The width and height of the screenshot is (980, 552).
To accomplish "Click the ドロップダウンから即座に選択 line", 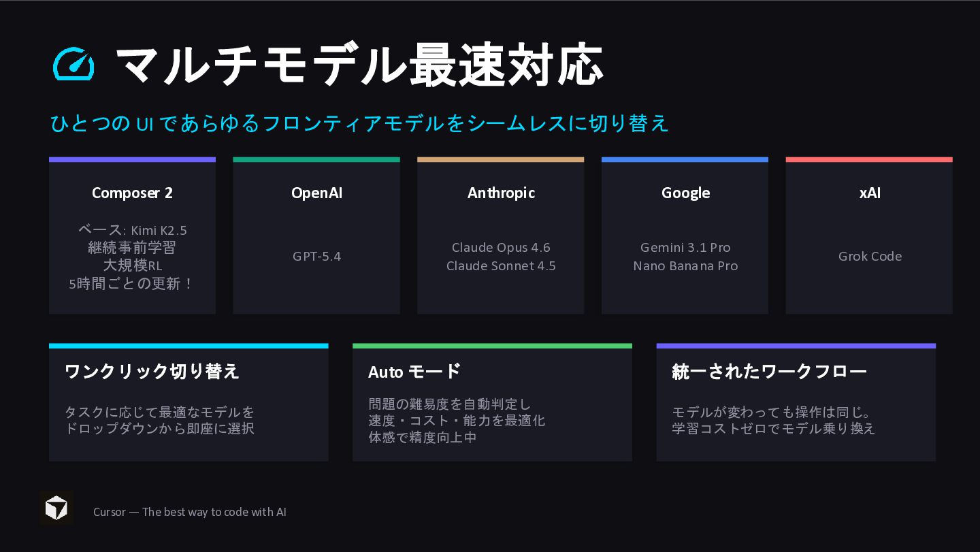I will (159, 429).
